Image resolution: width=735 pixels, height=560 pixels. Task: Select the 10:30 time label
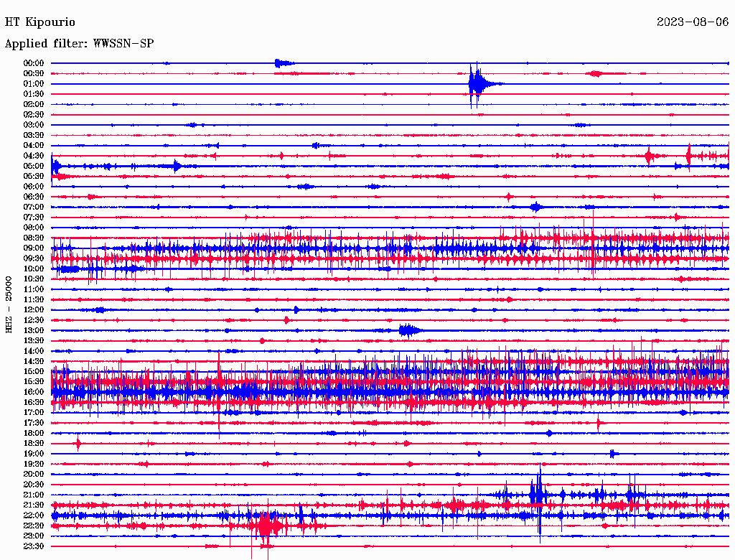[x=34, y=279]
